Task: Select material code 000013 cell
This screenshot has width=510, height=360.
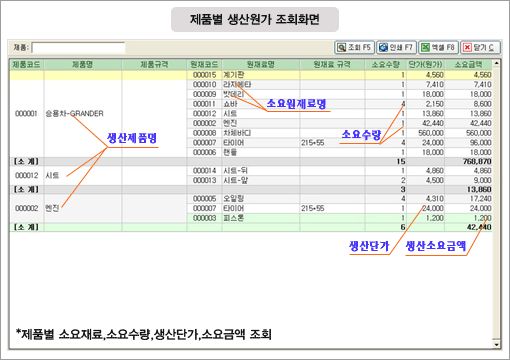Action: [205, 180]
